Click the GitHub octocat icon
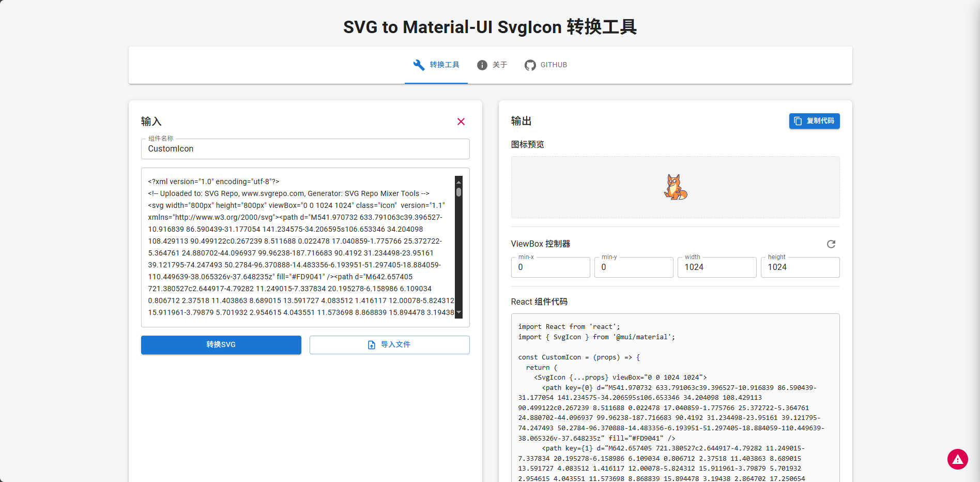 click(x=530, y=65)
